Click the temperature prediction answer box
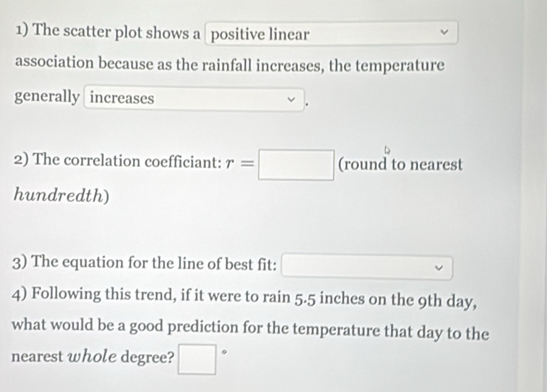This screenshot has height=392, width=547. [197, 359]
